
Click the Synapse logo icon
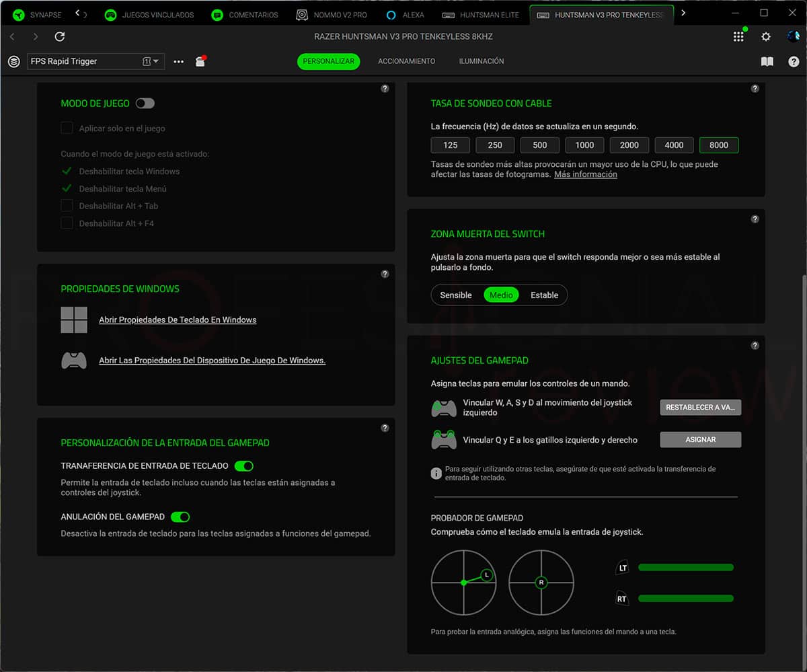[x=19, y=15]
